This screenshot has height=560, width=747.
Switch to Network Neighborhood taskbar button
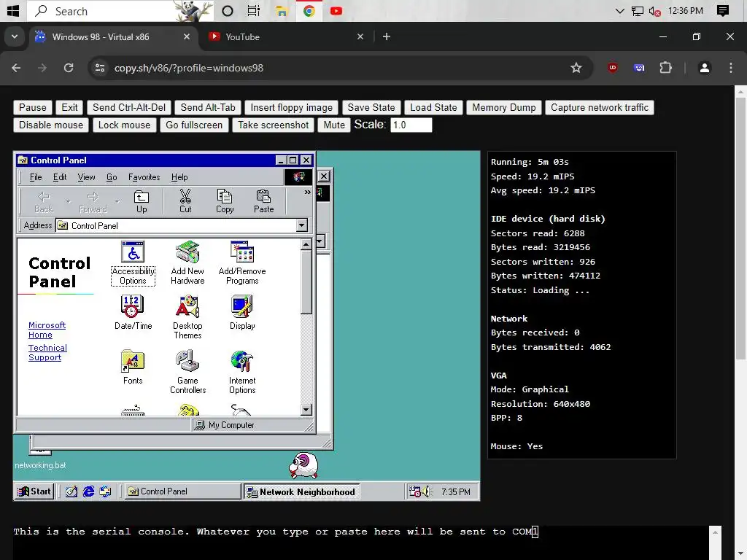[x=301, y=492]
